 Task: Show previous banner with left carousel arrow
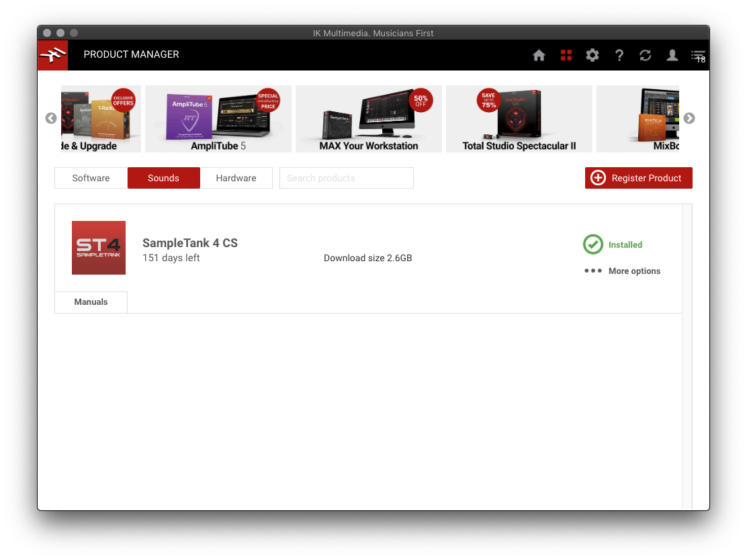[51, 118]
